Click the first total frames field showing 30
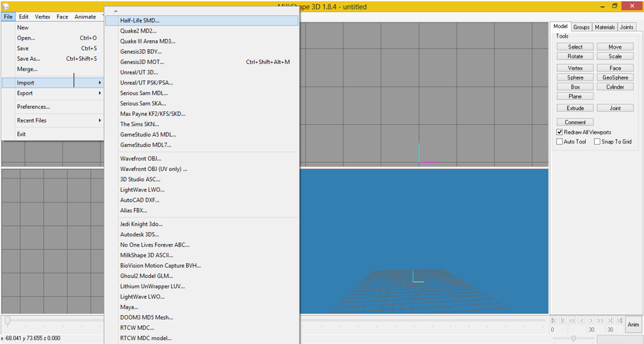The image size is (644, 344). point(595,330)
